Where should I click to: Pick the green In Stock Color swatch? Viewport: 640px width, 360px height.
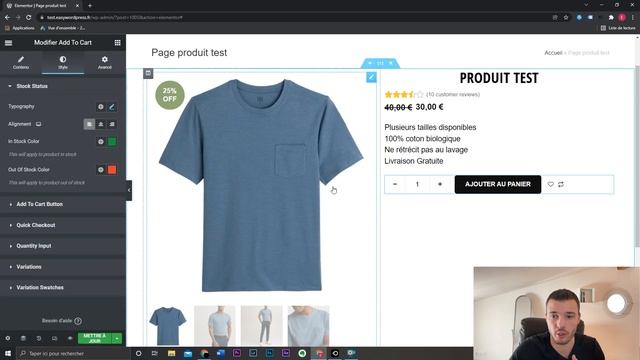(112, 142)
